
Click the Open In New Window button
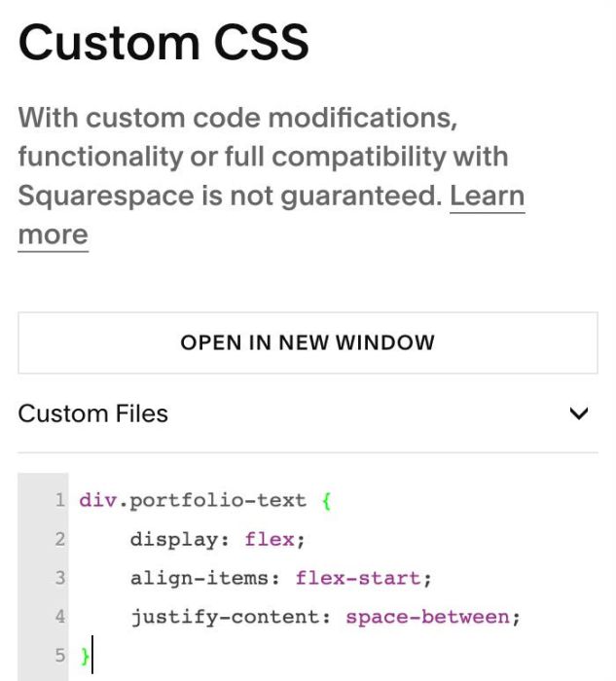coord(308,342)
